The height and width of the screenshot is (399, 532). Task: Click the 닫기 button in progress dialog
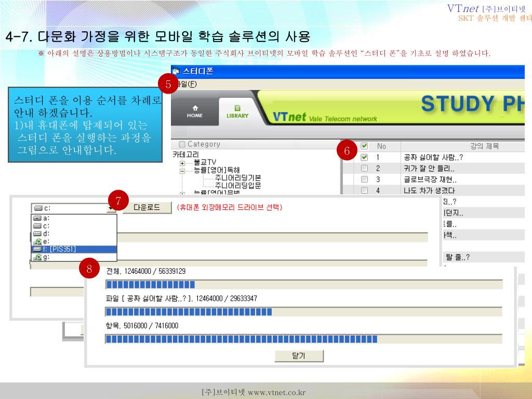(x=299, y=356)
